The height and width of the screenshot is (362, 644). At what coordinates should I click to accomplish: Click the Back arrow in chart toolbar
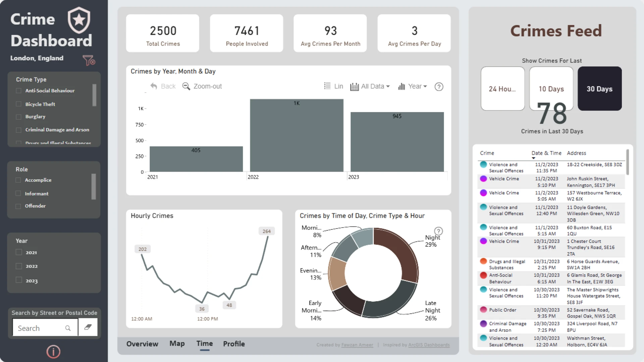click(154, 86)
